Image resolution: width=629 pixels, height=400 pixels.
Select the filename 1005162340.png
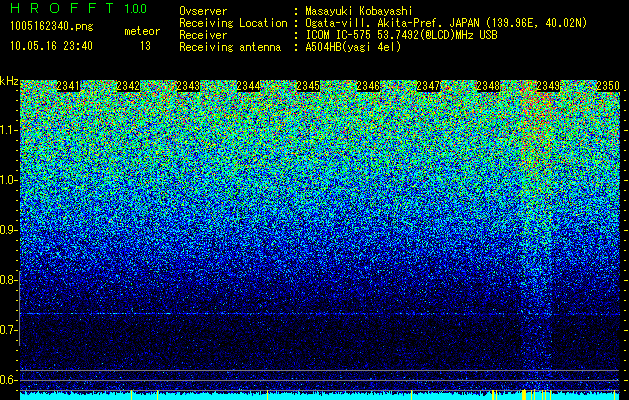[x=52, y=27]
